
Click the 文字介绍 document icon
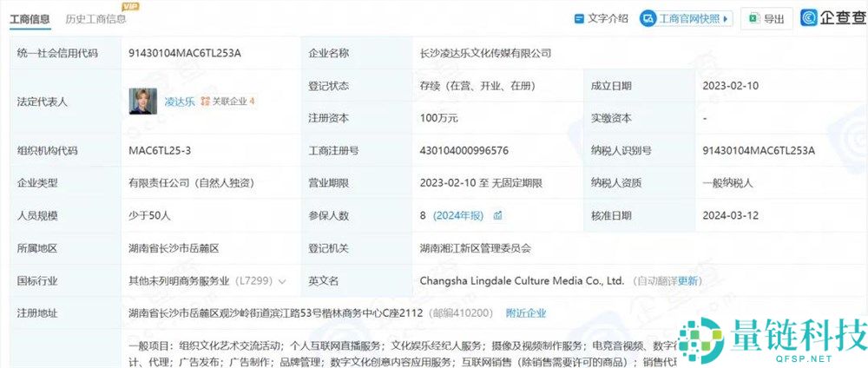point(579,19)
